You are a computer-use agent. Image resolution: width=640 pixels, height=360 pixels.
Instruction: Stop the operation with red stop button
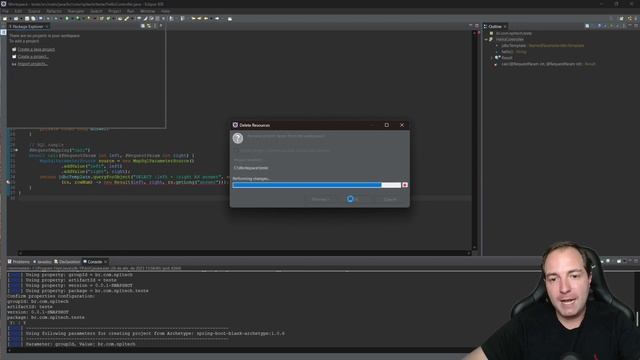[405, 185]
